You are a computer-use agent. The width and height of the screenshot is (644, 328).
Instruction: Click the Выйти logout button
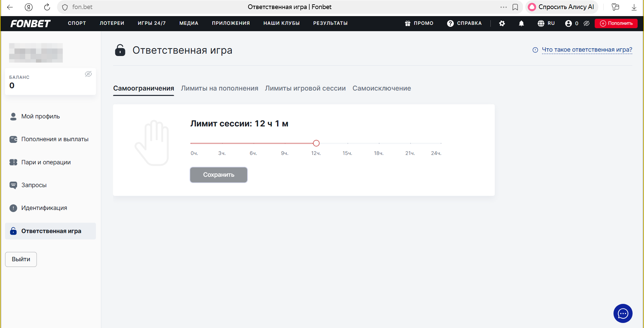pos(21,259)
